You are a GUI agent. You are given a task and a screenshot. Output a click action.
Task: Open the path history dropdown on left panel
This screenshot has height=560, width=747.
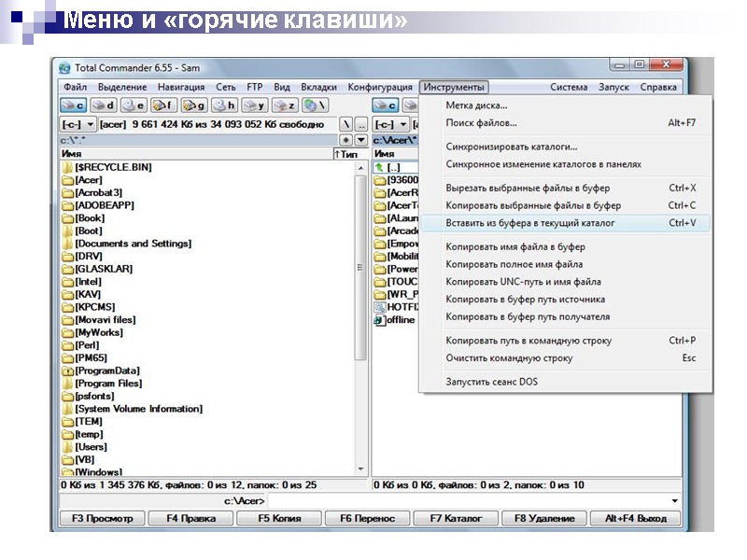tap(362, 138)
